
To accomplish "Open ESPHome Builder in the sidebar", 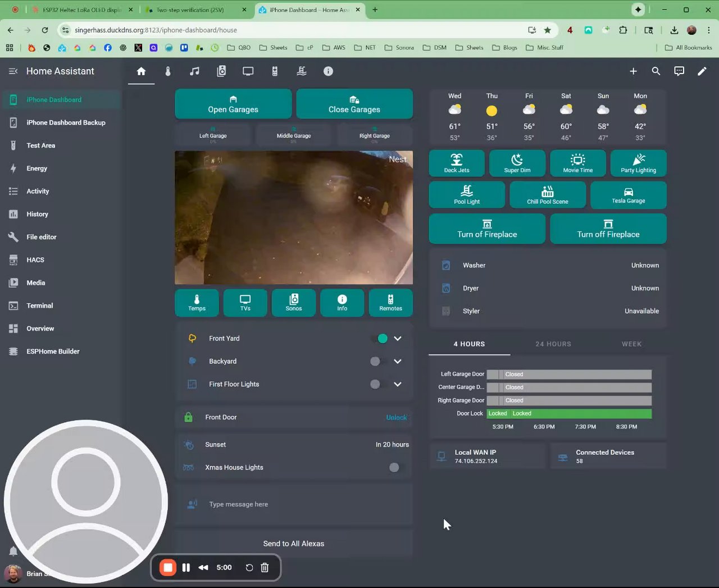I will click(61, 352).
